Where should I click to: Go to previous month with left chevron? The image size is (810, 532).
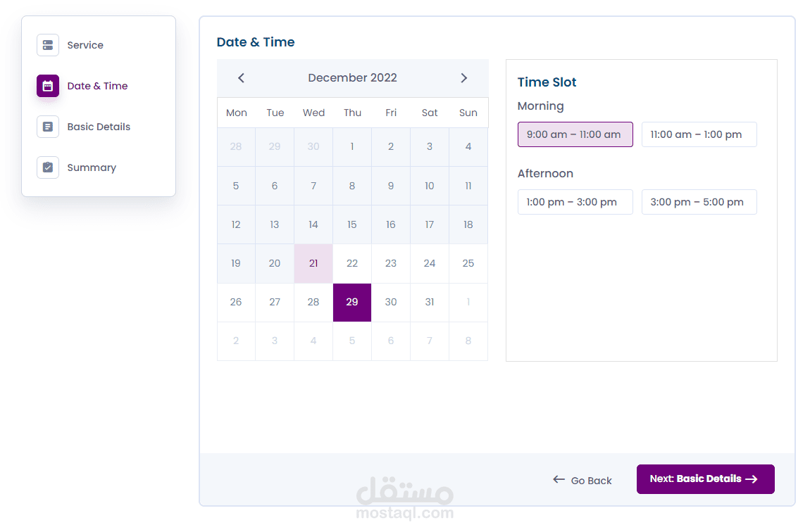(x=241, y=78)
